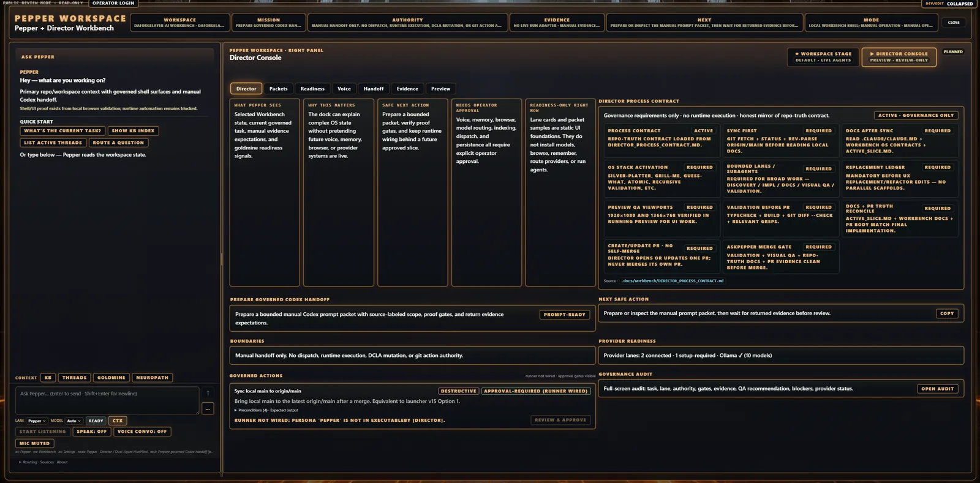Start listening with the Start Listening button
Screen dimensions: 980x483
[42, 432]
